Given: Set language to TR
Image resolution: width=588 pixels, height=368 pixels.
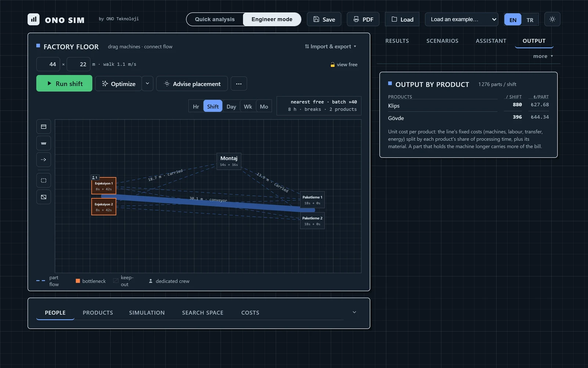Looking at the screenshot, I should click(x=530, y=20).
